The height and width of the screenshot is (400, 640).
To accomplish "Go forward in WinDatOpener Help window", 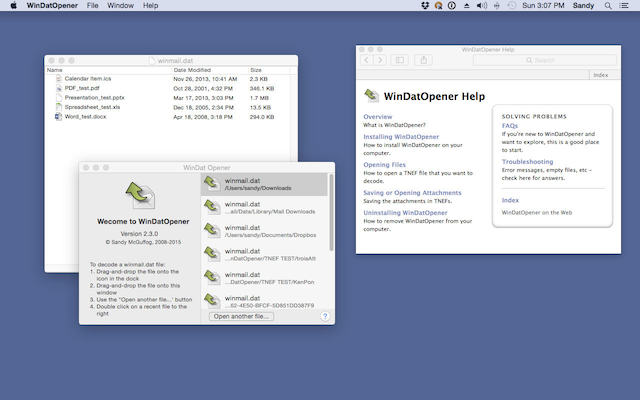I will pos(380,60).
